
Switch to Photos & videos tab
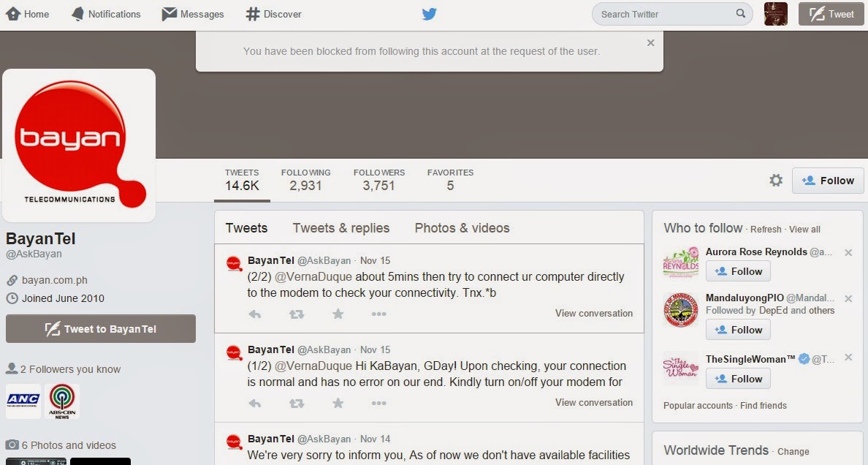[462, 228]
